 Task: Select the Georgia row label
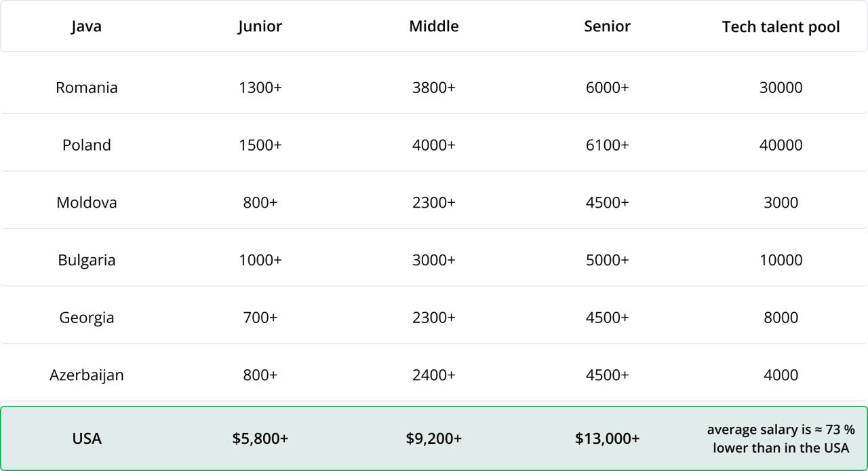pos(86,318)
